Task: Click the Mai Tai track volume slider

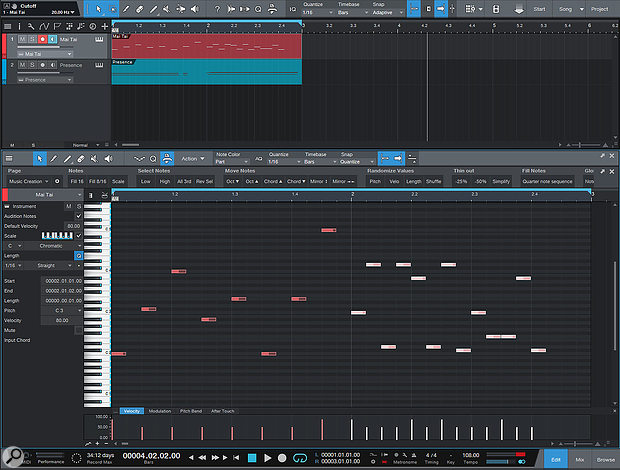Action: [x=44, y=47]
